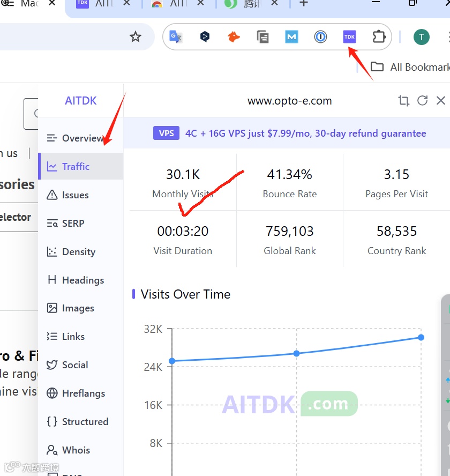Click the 30.1K Monthly Visits value
The width and height of the screenshot is (450, 476).
click(183, 175)
